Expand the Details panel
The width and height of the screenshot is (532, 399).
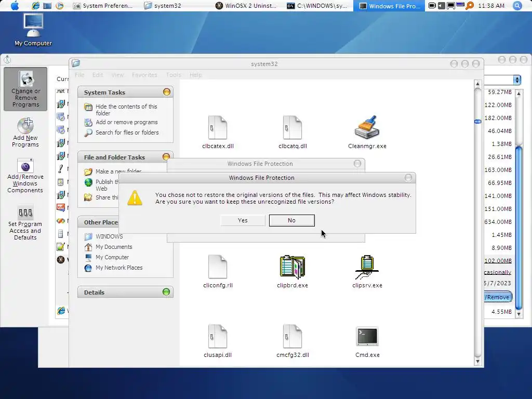(166, 292)
